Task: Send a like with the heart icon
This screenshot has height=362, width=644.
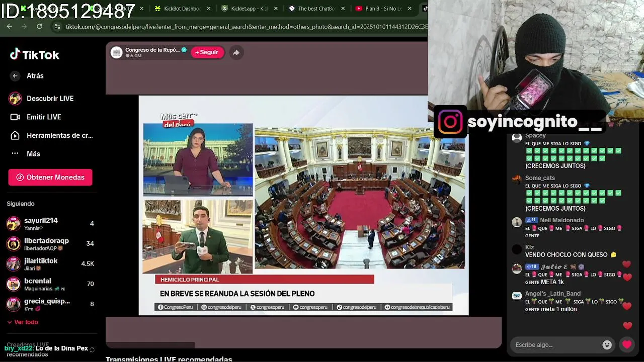Action: (x=627, y=345)
